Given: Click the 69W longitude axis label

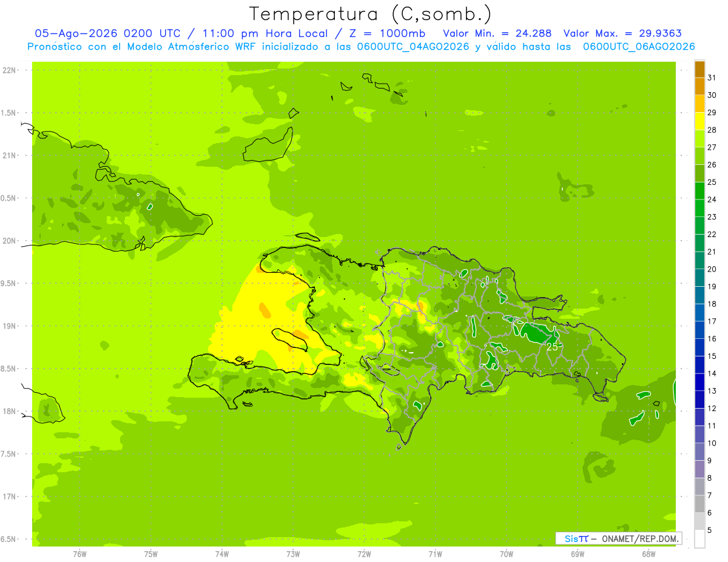Looking at the screenshot, I should tap(578, 554).
